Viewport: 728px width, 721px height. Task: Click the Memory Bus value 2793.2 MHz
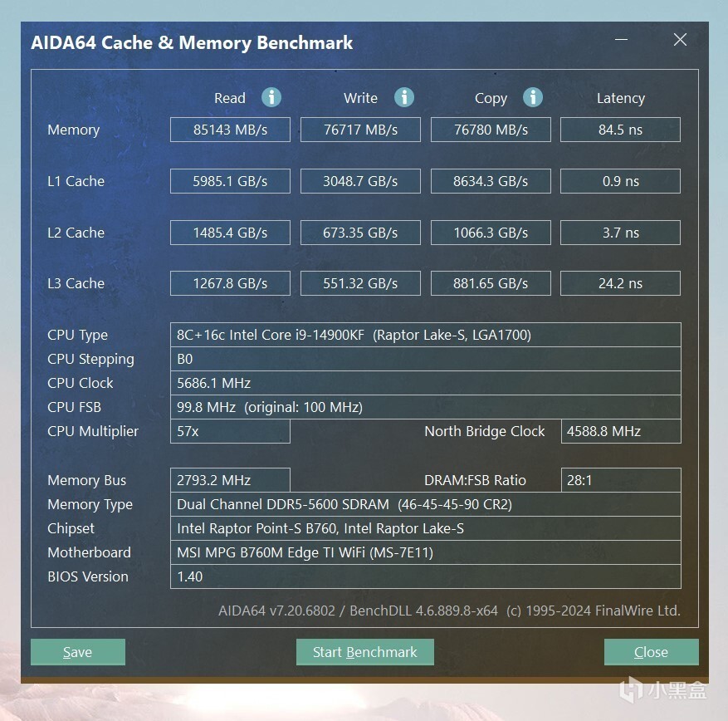click(x=230, y=480)
